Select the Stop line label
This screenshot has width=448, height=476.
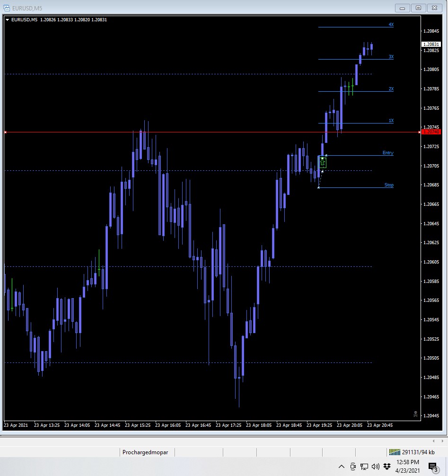point(389,185)
